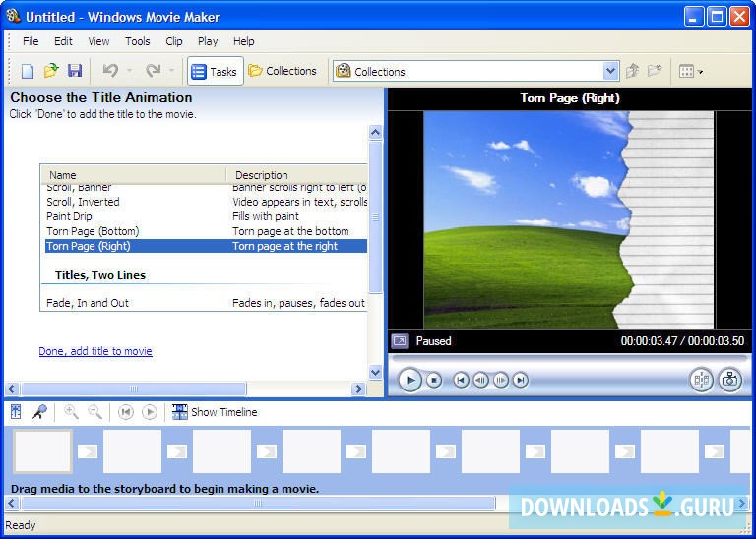This screenshot has width=756, height=539.
Task: Expand the Collections dropdown list
Action: 610,71
